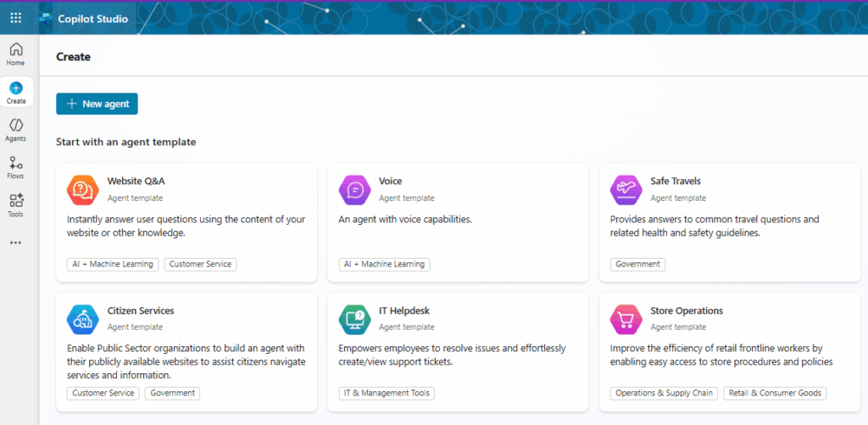Click Citizen Services description text
Image resolution: width=868 pixels, height=425 pixels.
point(186,362)
